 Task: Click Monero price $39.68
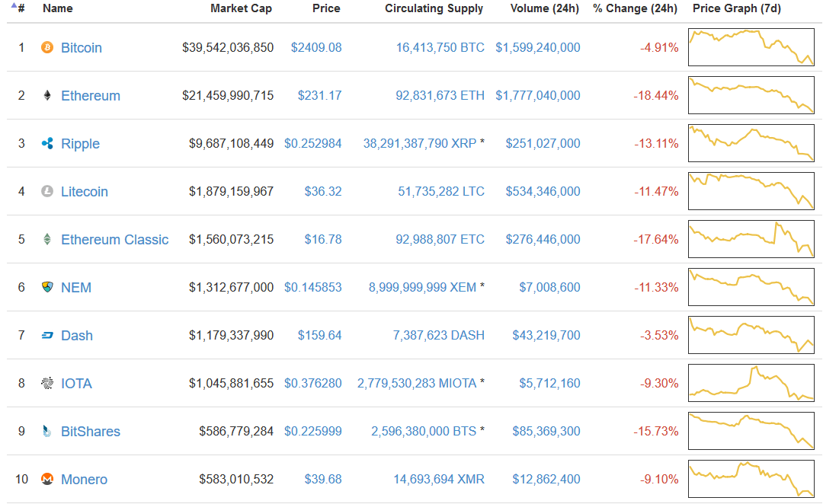[x=323, y=480]
